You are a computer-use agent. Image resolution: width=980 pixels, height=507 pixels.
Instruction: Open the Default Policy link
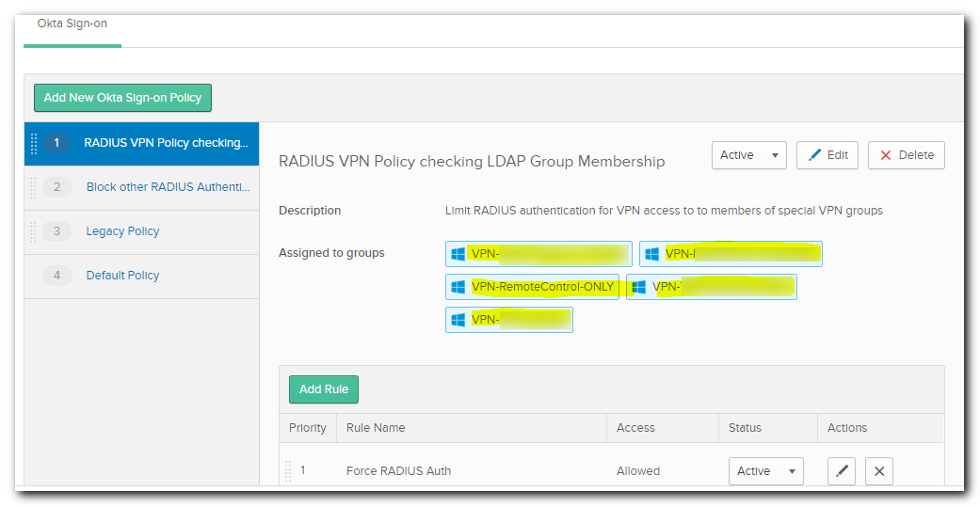(x=122, y=276)
